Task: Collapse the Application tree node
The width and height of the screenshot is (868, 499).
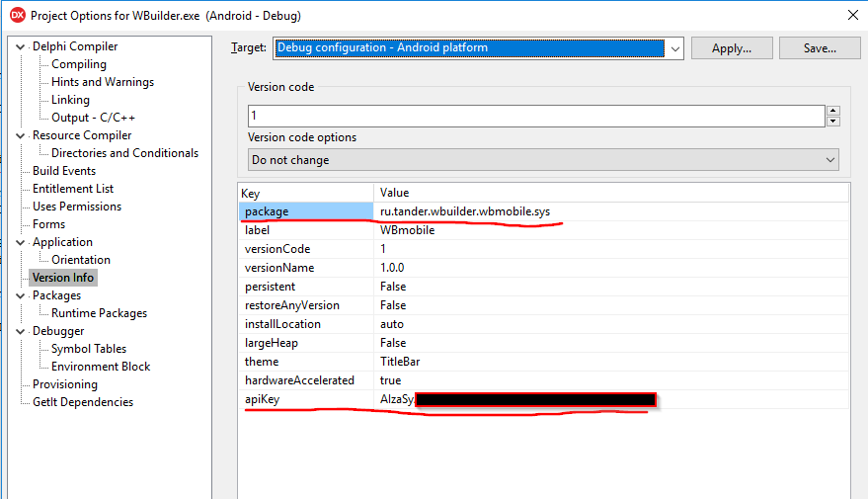Action: pyautogui.click(x=21, y=242)
